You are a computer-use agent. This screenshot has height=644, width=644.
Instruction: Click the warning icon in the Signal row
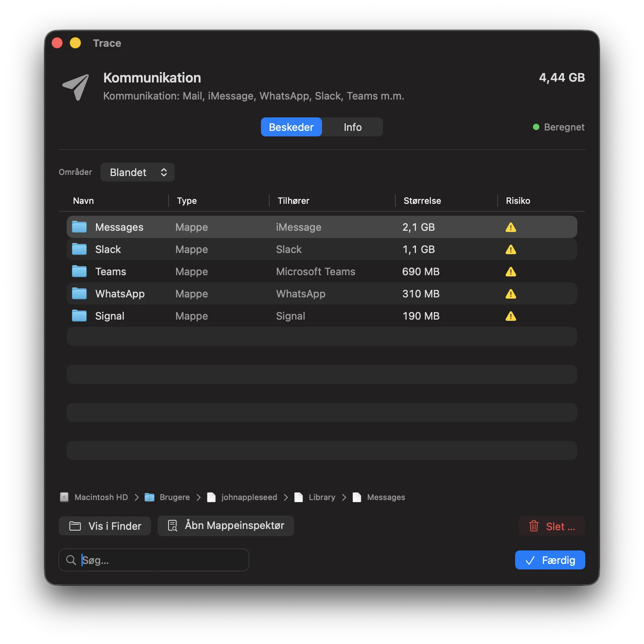pyautogui.click(x=511, y=316)
